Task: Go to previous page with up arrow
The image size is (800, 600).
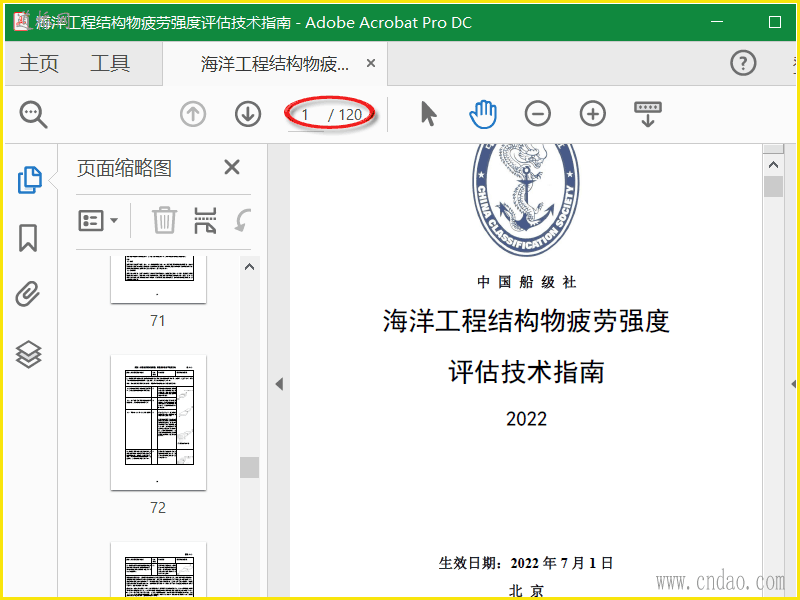Action: click(x=193, y=114)
